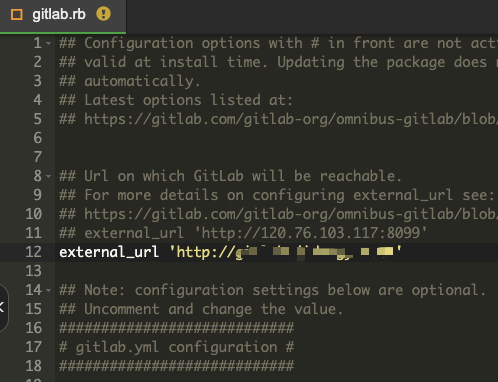
Task: Click the empty tab bar area beside gitlab.rb
Action: click(x=312, y=16)
